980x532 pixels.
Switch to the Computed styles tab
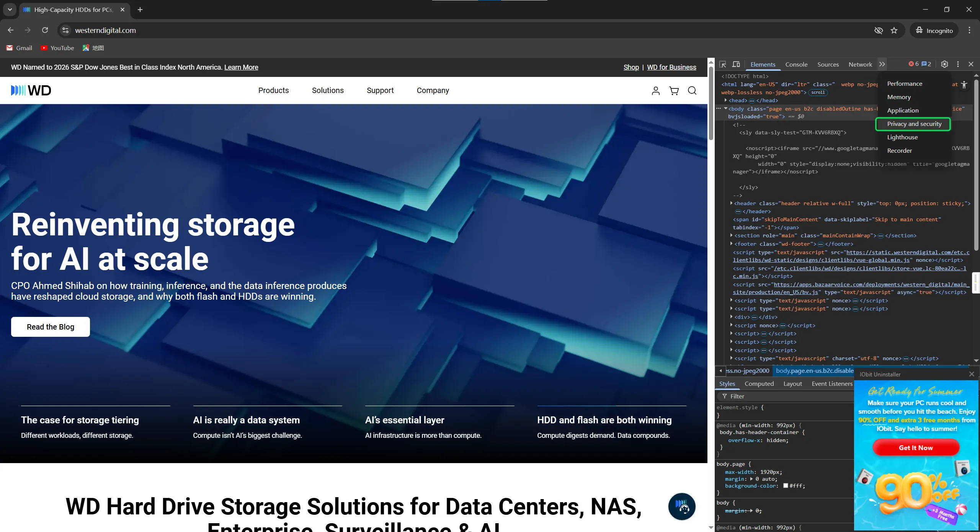pos(759,384)
